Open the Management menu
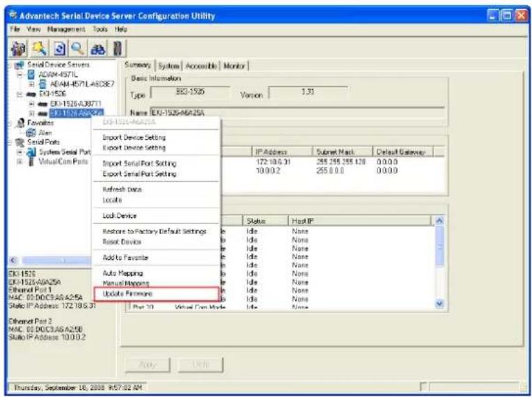The height and width of the screenshot is (397, 532). tap(66, 29)
